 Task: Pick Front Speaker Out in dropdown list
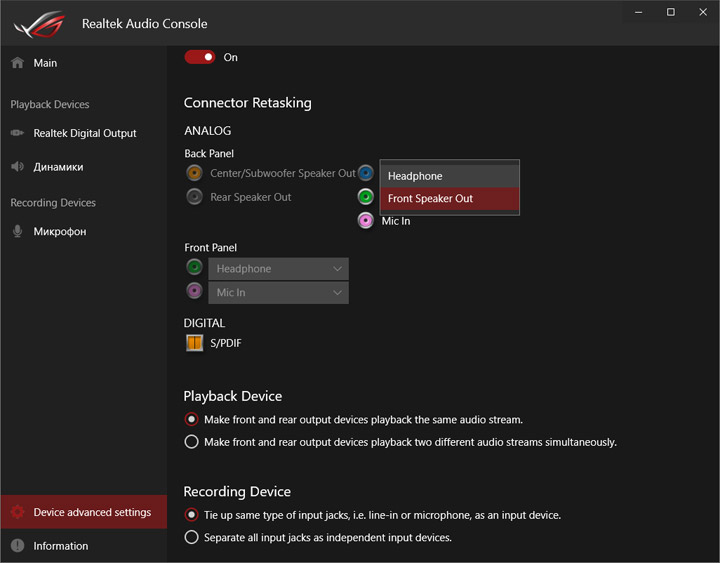click(449, 199)
